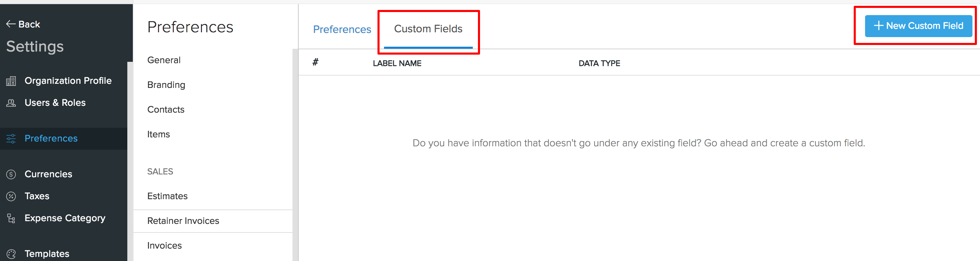Switch to the Preferences tab

[x=342, y=29]
